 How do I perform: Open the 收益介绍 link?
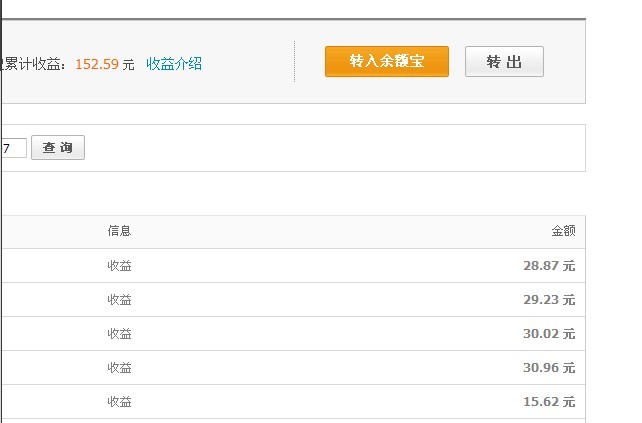[x=174, y=64]
